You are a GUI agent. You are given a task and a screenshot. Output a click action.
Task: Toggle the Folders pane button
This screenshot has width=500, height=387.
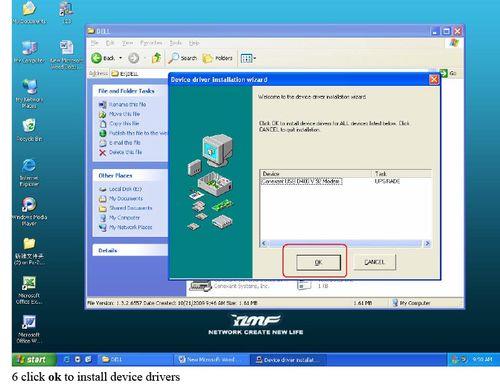[x=217, y=58]
